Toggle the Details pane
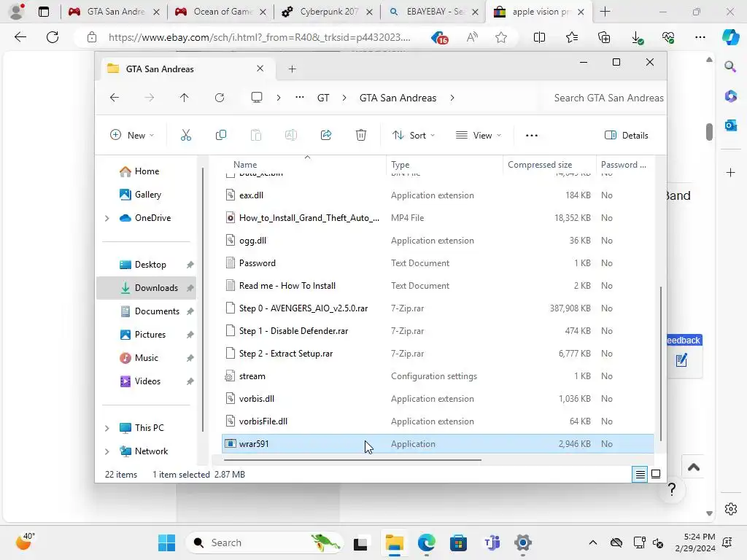This screenshot has height=560, width=747. pyautogui.click(x=626, y=135)
